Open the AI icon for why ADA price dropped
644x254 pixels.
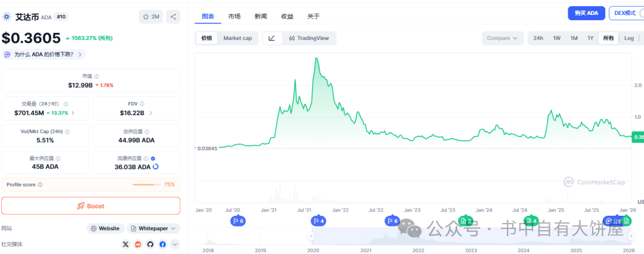click(7, 54)
